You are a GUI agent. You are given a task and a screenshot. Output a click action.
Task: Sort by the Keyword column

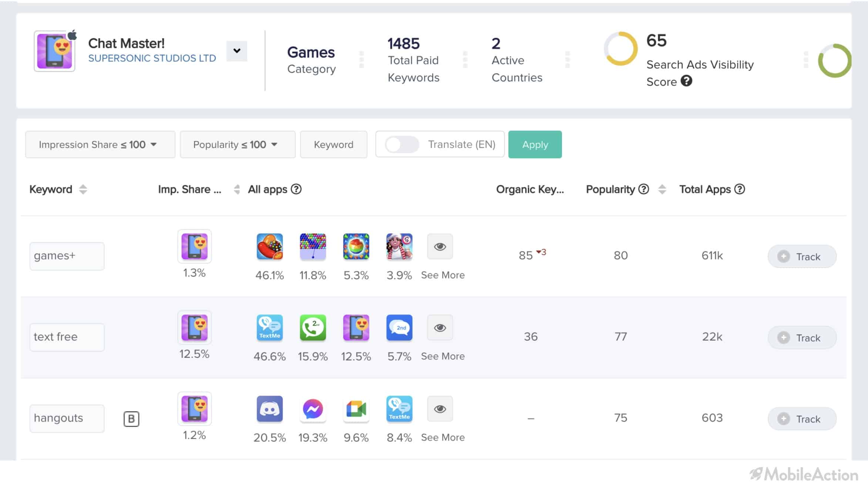click(x=83, y=189)
